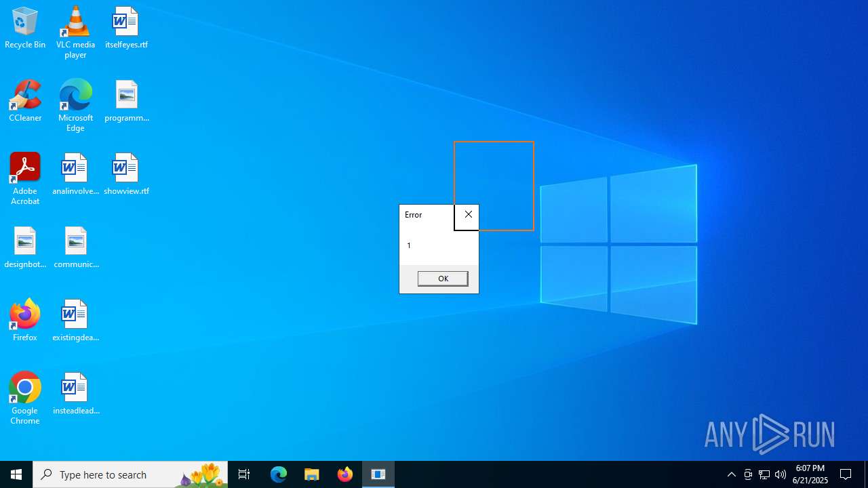Close the Error dialog with X
Screen dimensions: 868x488
(x=468, y=215)
